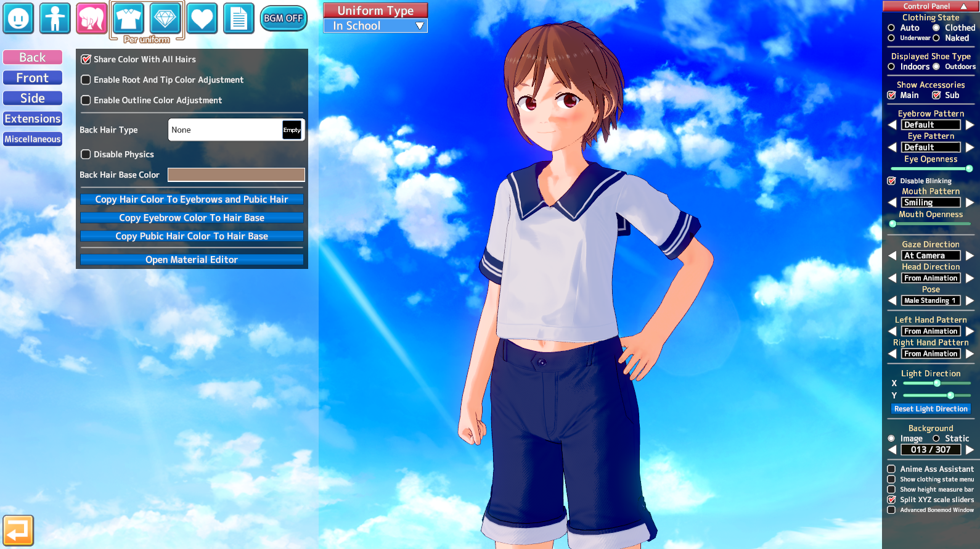Go to previous Eyebrow Pattern
980x549 pixels.
(892, 125)
